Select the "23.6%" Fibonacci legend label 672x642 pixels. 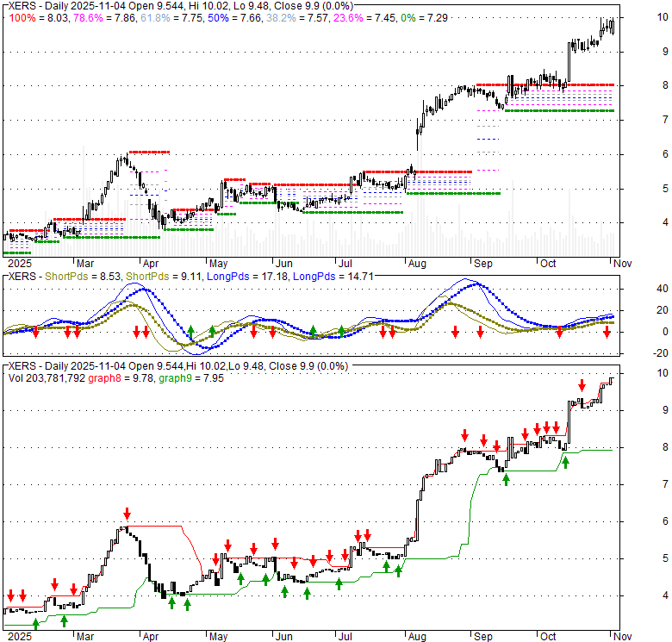click(348, 18)
